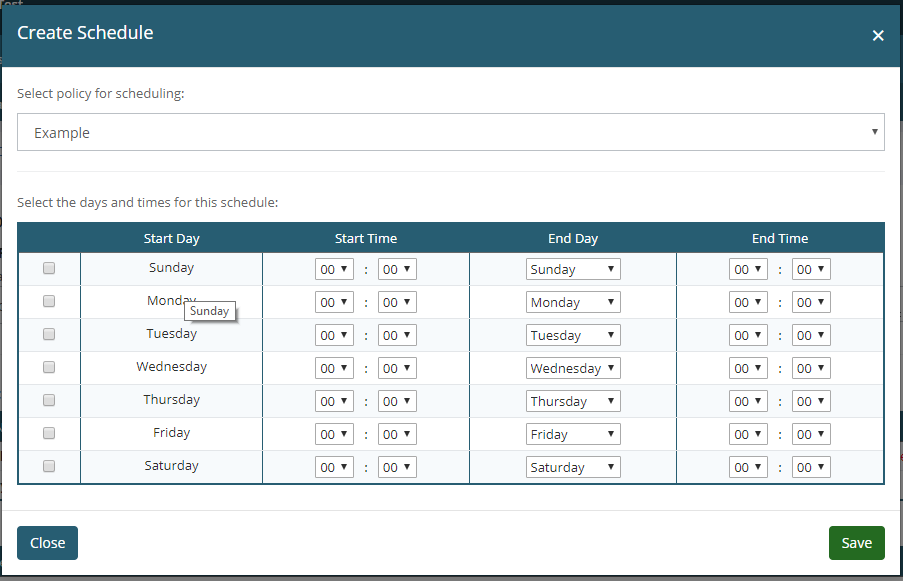The width and height of the screenshot is (903, 581).
Task: Click the End Time column header
Action: pos(780,238)
